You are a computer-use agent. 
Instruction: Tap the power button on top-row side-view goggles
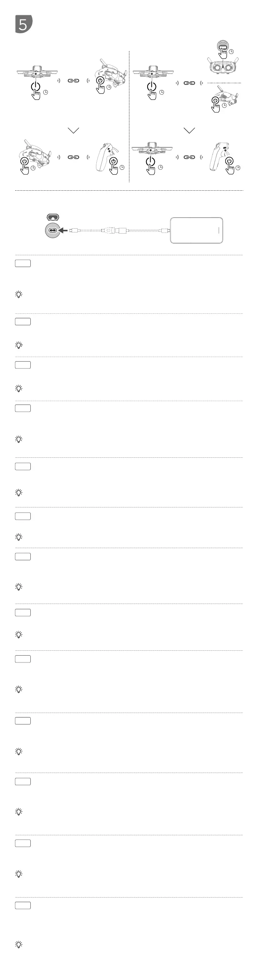(100, 81)
